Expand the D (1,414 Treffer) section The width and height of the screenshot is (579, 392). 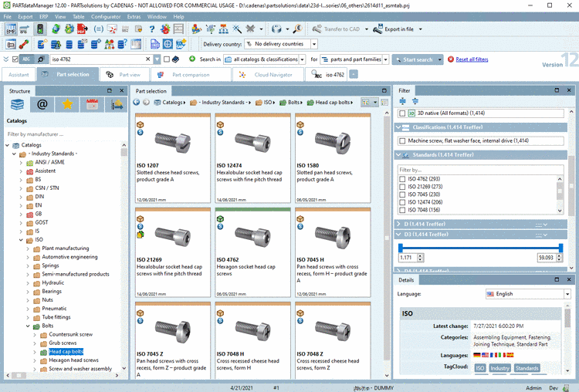click(x=399, y=224)
